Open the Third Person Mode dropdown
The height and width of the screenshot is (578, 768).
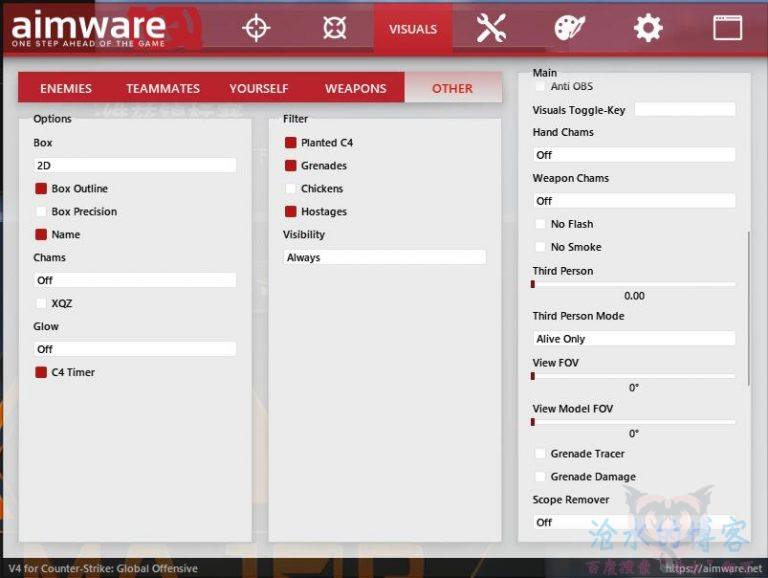[x=633, y=339]
